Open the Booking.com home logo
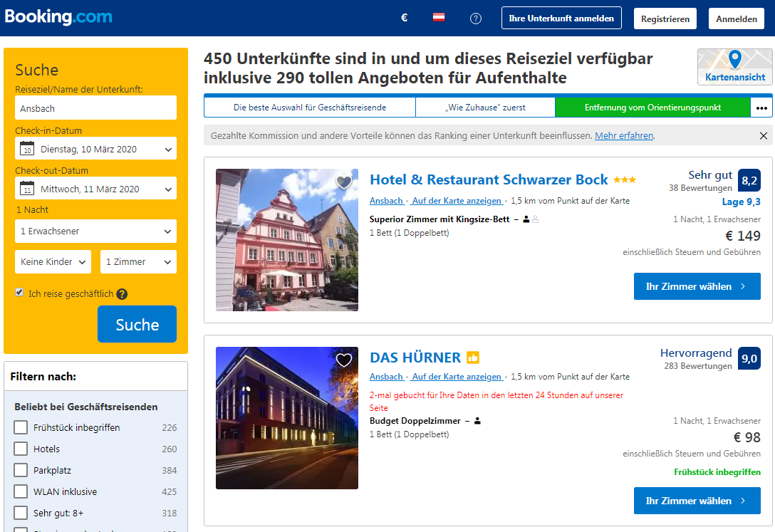This screenshot has width=775, height=532. (x=58, y=17)
